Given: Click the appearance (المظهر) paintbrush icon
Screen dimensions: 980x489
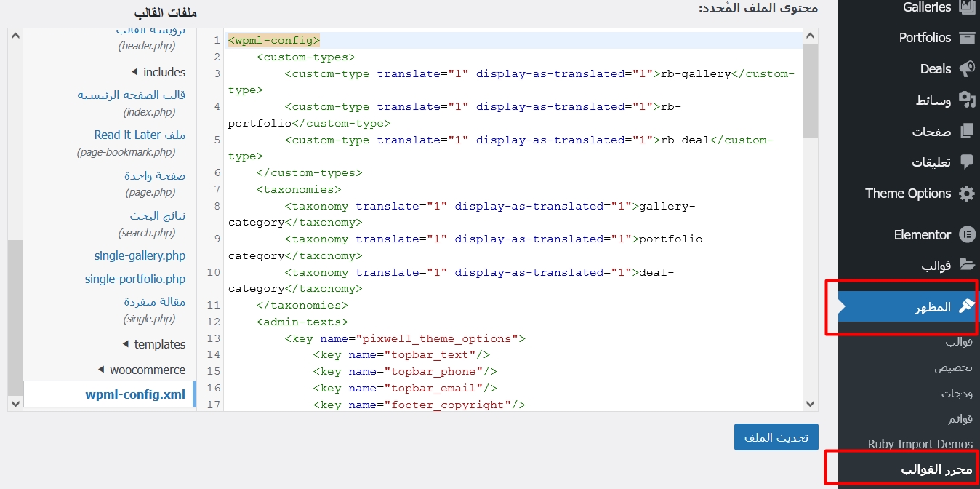Looking at the screenshot, I should coord(966,307).
